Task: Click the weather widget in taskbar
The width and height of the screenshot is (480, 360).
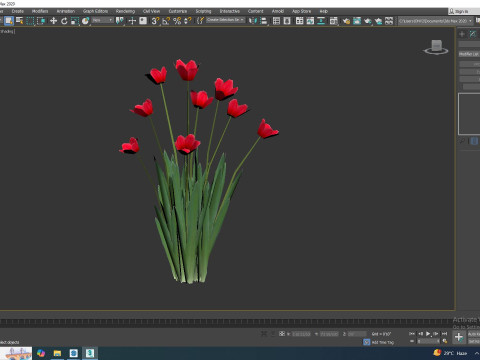Action: (x=450, y=353)
